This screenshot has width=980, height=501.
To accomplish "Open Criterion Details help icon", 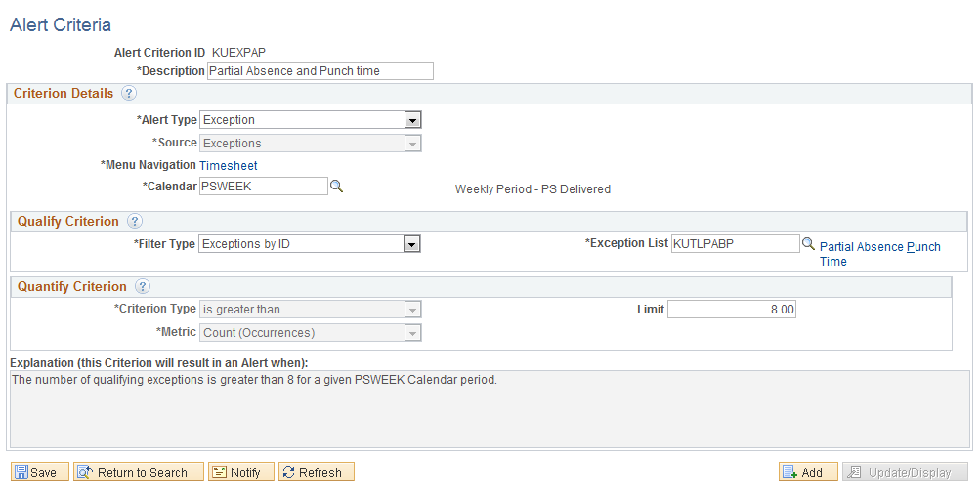I will pos(129,93).
